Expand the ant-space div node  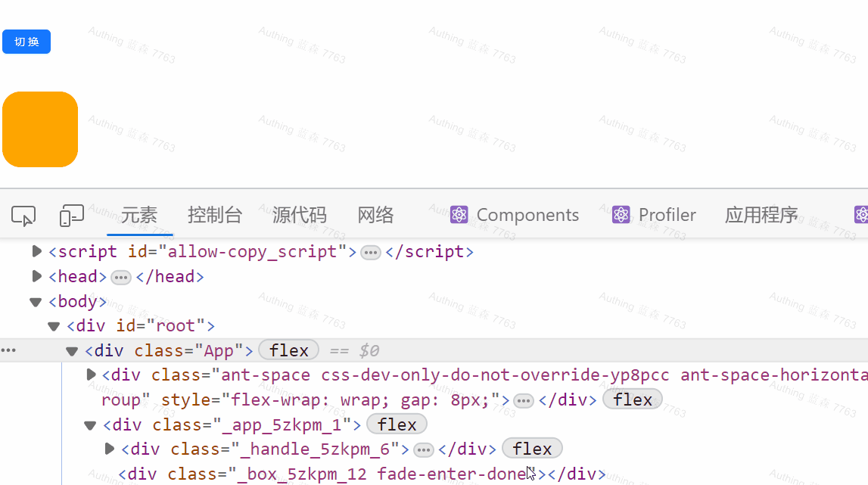click(x=92, y=375)
